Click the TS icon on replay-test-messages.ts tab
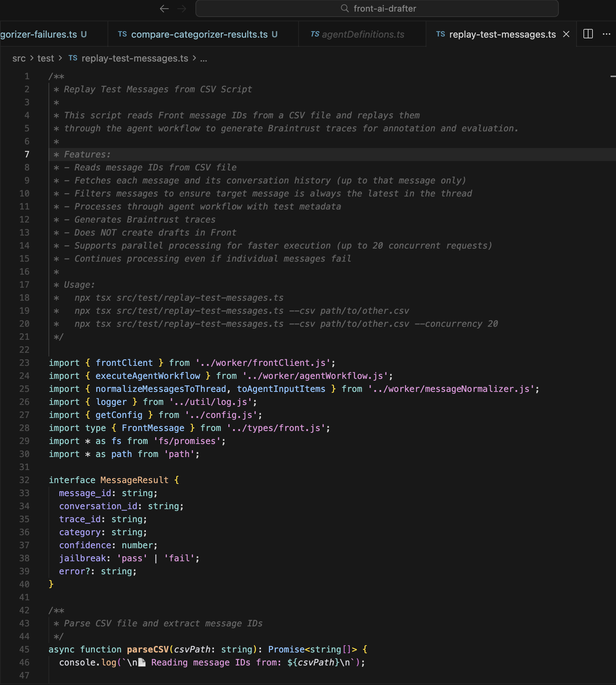 [440, 34]
